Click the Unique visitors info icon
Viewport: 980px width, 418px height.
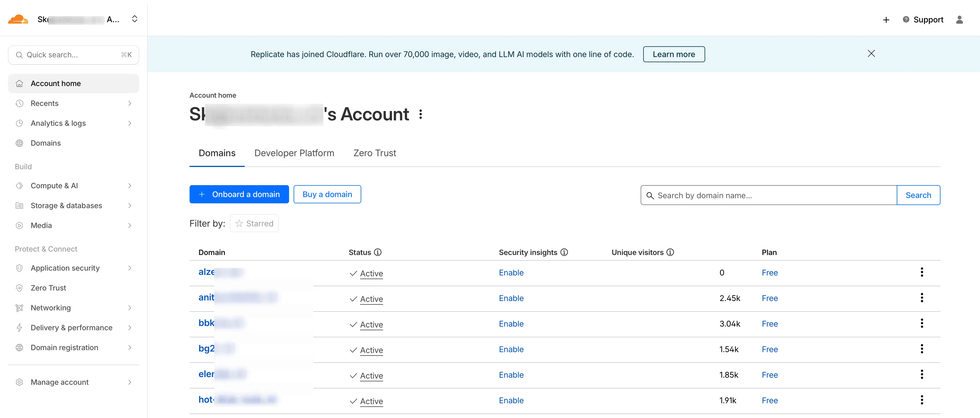pyautogui.click(x=670, y=252)
